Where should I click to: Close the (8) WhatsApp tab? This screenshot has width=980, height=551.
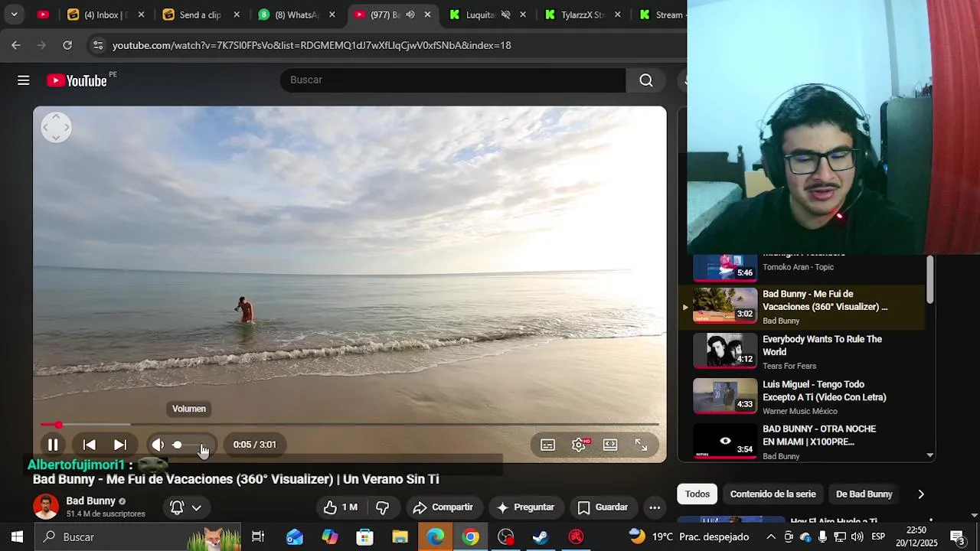332,15
